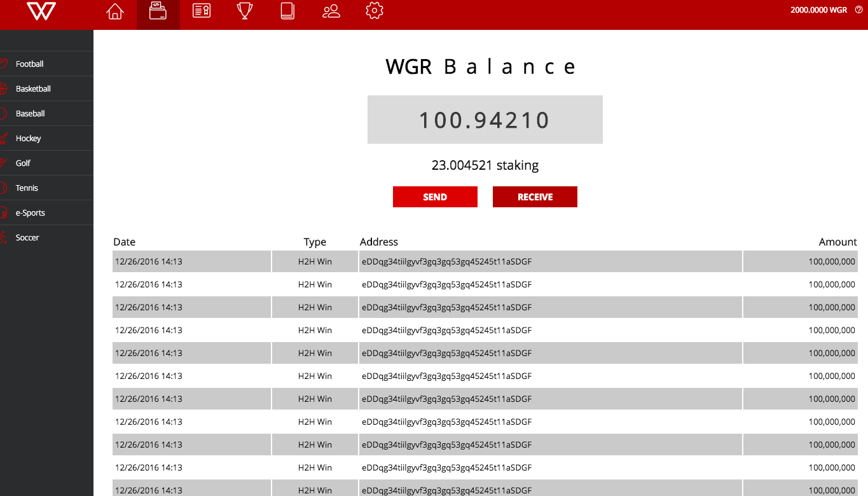868x496 pixels.
Task: Click the RECEIVE button
Action: (535, 197)
